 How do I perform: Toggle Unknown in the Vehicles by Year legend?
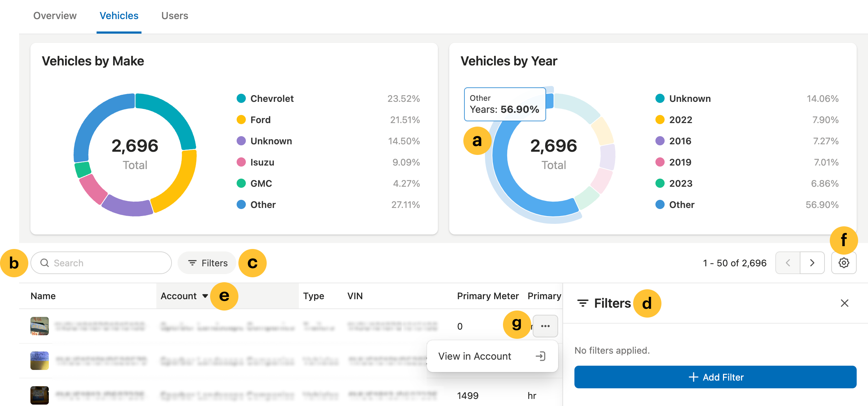[x=690, y=99]
